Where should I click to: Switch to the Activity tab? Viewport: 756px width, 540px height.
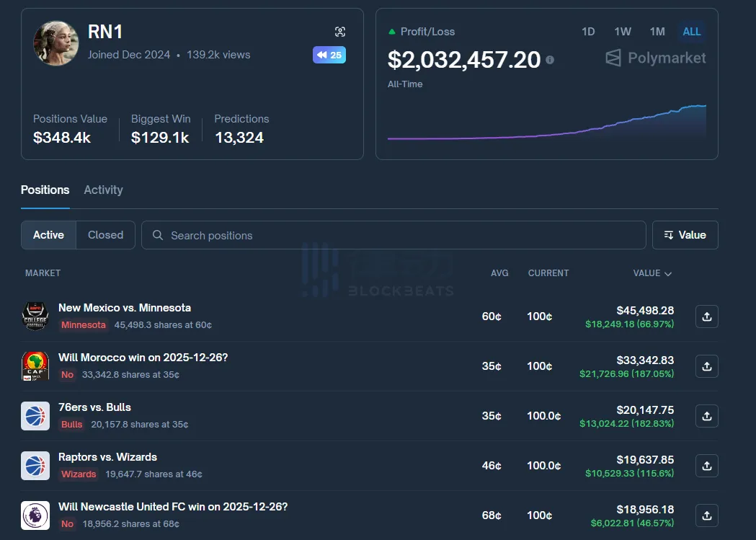pyautogui.click(x=103, y=190)
